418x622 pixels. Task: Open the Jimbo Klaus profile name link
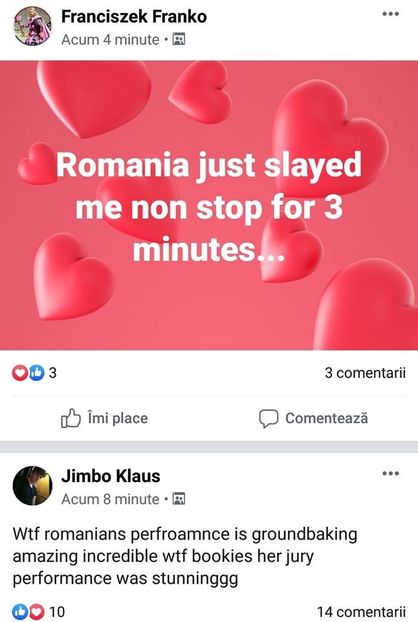click(111, 476)
